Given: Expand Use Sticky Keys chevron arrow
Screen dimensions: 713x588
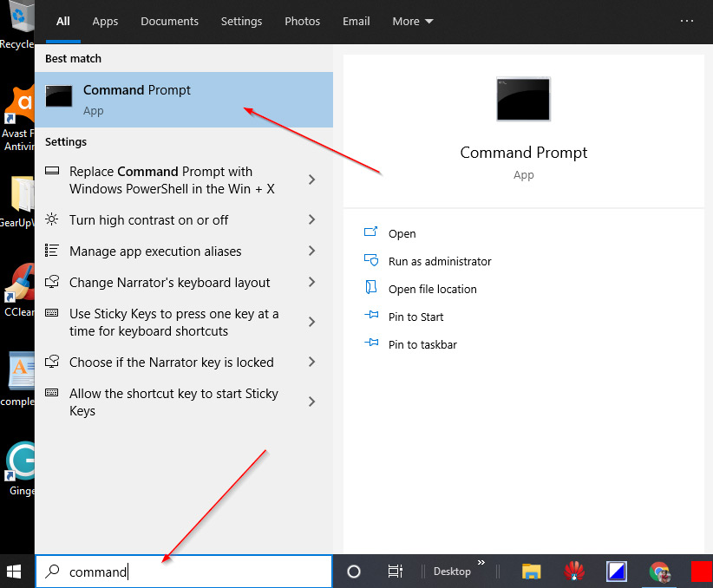Looking at the screenshot, I should pos(312,322).
